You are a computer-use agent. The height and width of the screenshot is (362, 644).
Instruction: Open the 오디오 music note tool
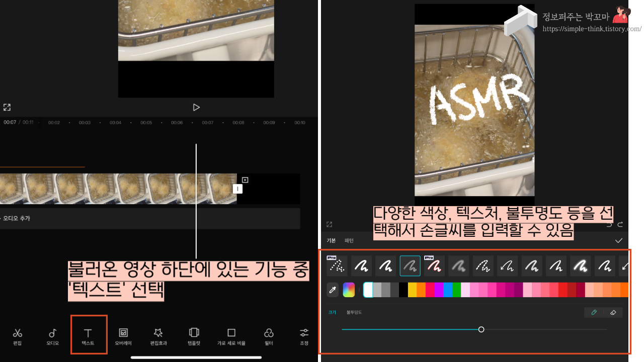tap(53, 336)
